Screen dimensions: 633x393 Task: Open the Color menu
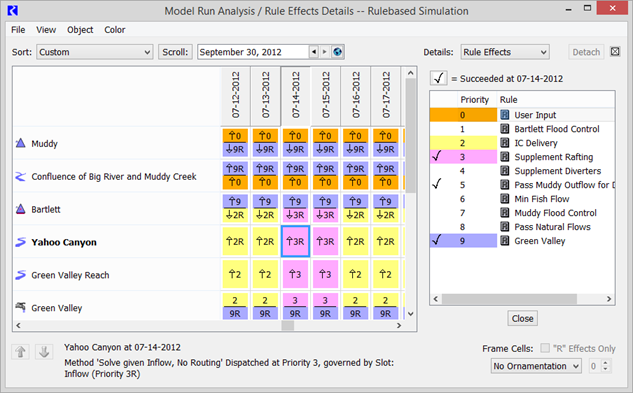click(x=115, y=30)
